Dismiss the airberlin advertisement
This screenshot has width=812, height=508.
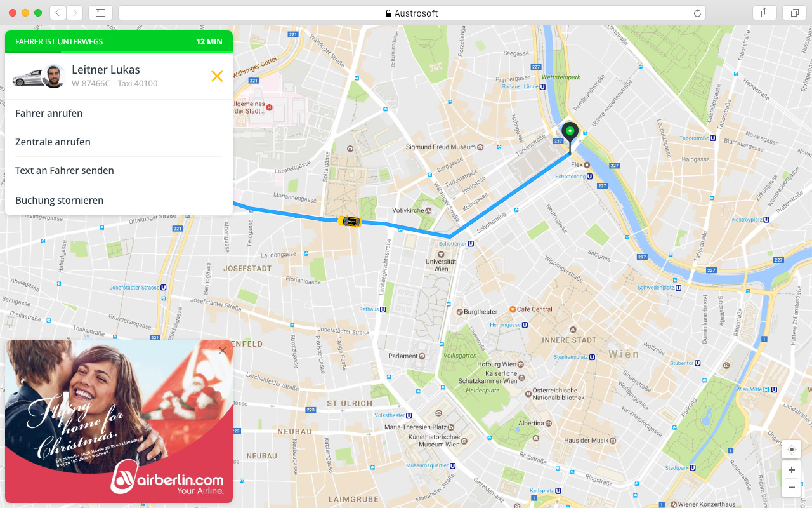coord(222,351)
